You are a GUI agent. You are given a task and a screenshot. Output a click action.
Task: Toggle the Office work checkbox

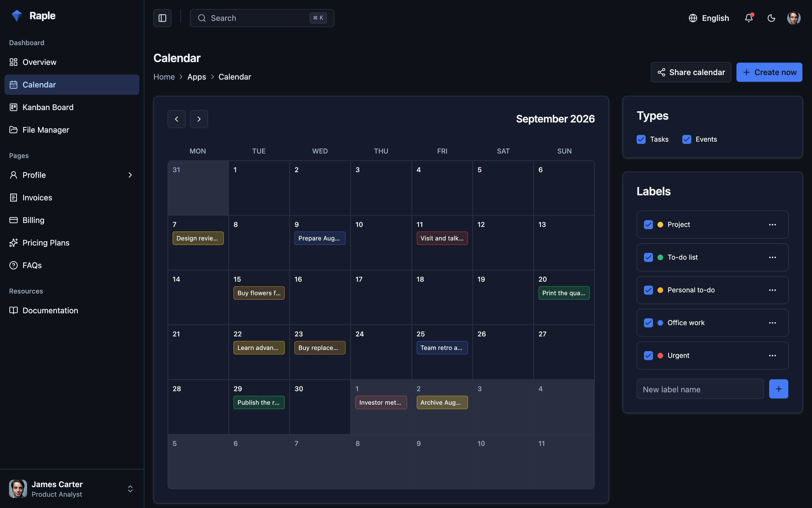point(648,323)
